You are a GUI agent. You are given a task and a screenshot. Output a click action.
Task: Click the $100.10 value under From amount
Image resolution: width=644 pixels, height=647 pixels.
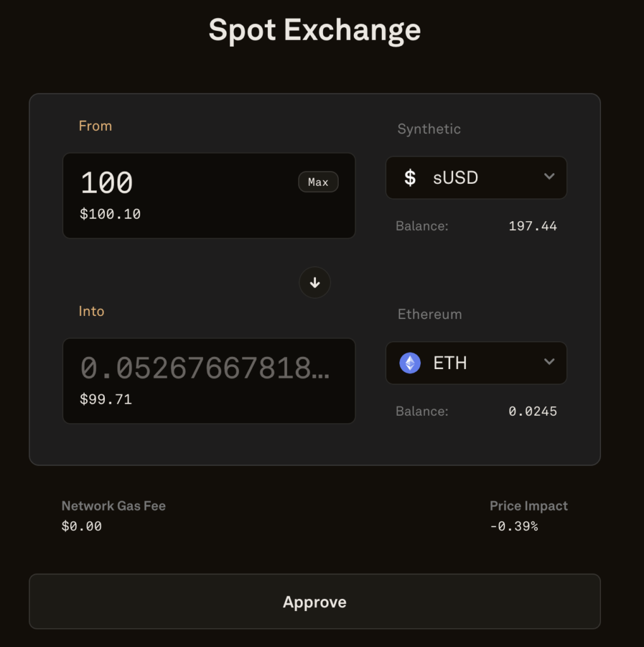pyautogui.click(x=110, y=214)
